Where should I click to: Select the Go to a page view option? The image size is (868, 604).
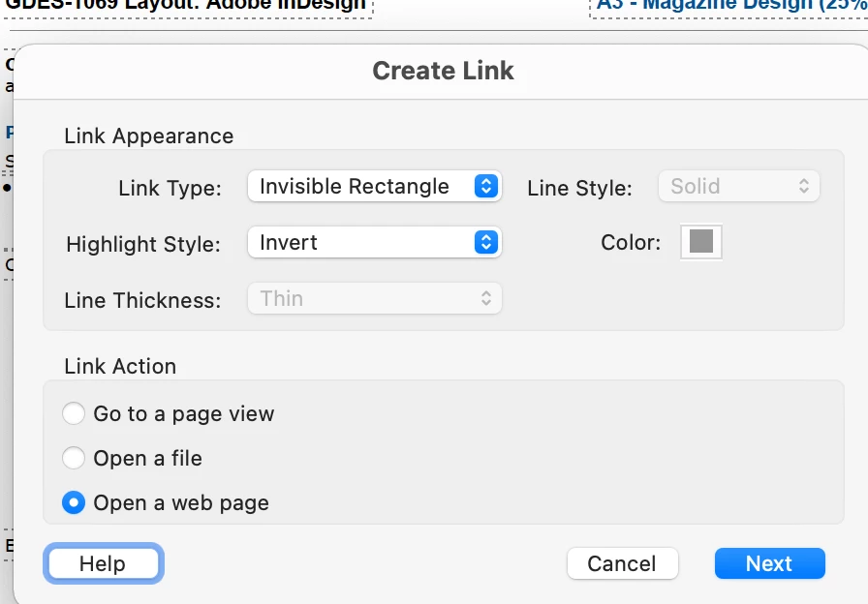(x=74, y=414)
